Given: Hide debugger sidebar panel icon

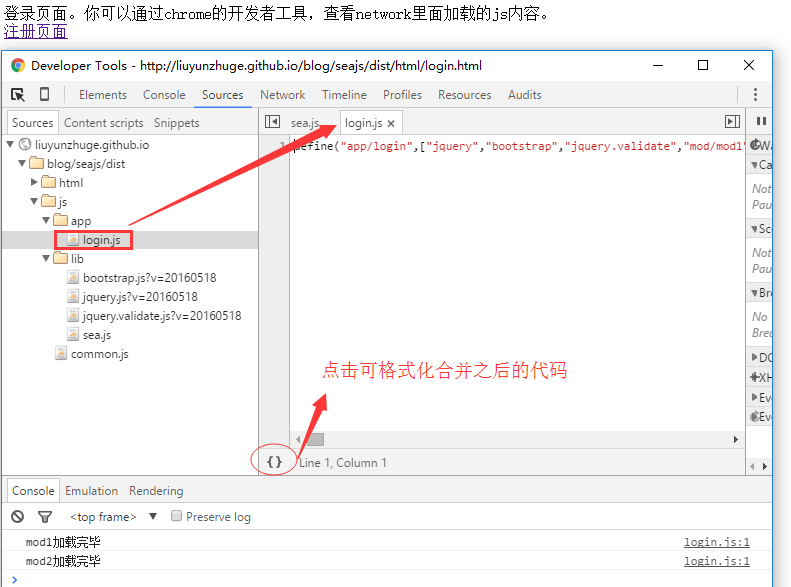Looking at the screenshot, I should 732,122.
